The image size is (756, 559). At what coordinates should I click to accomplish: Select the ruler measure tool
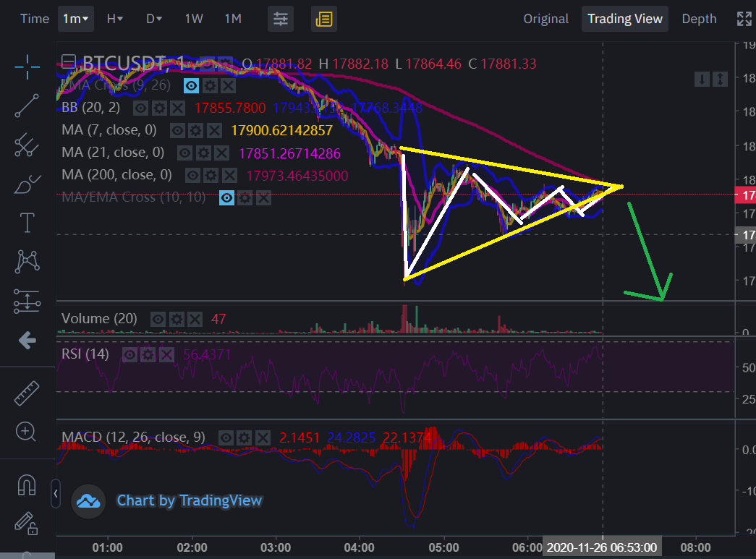[x=27, y=393]
